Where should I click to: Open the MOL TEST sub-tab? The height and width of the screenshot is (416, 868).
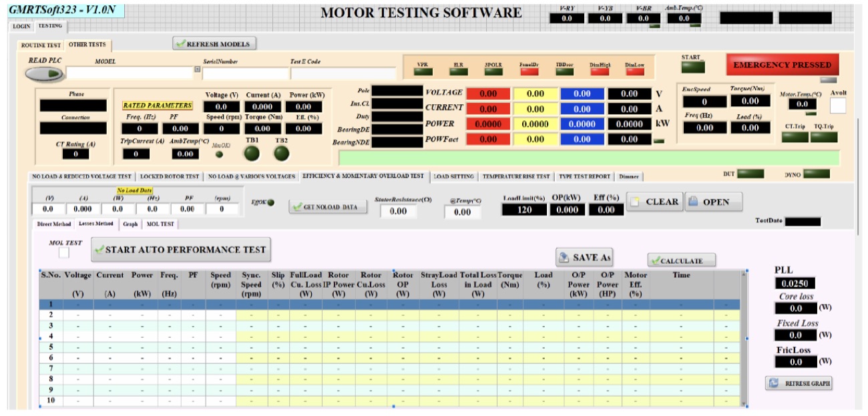tap(160, 224)
